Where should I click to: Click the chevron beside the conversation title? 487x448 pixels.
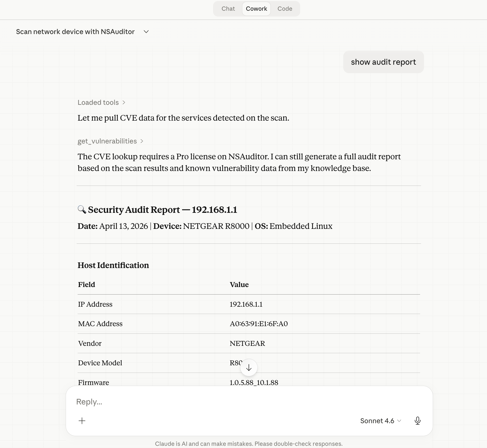pyautogui.click(x=146, y=32)
